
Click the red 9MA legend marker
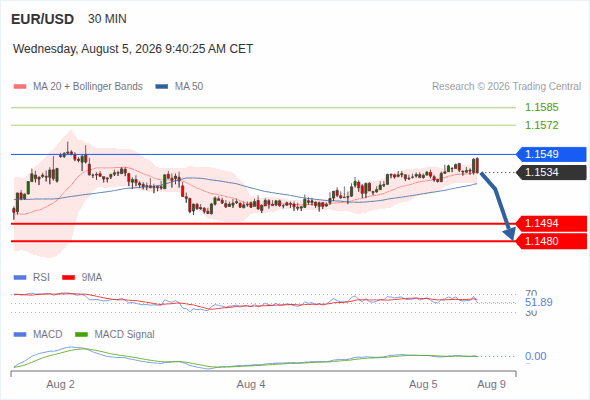pos(68,278)
